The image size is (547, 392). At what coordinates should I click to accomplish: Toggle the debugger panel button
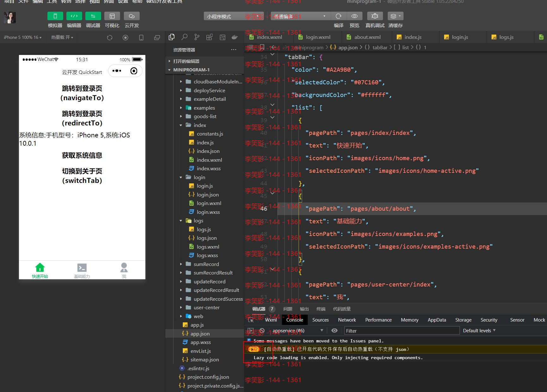pos(93,16)
